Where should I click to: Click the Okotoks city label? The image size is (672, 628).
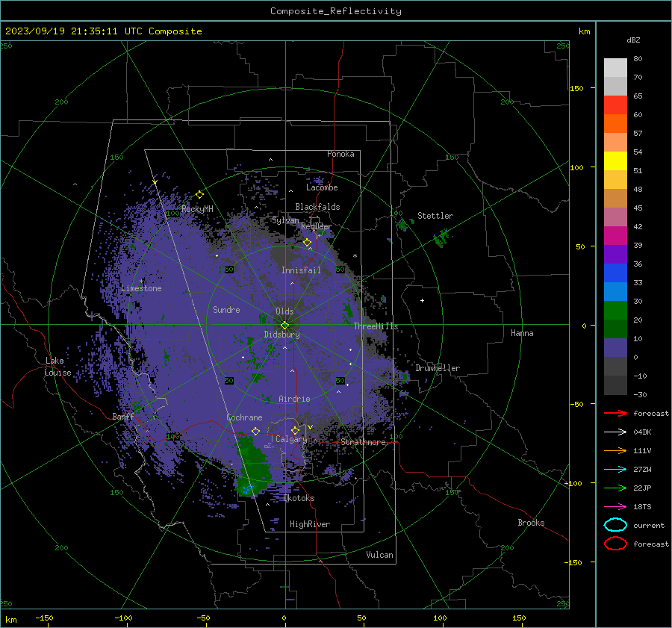[x=299, y=498]
